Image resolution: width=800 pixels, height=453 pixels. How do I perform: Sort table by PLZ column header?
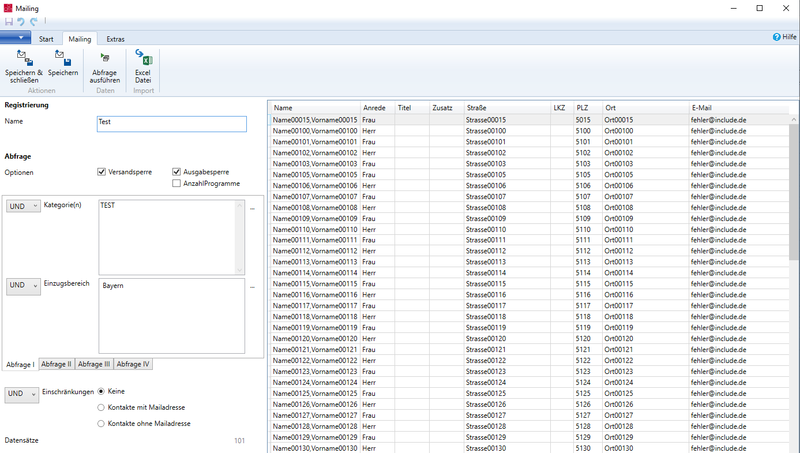[588, 108]
